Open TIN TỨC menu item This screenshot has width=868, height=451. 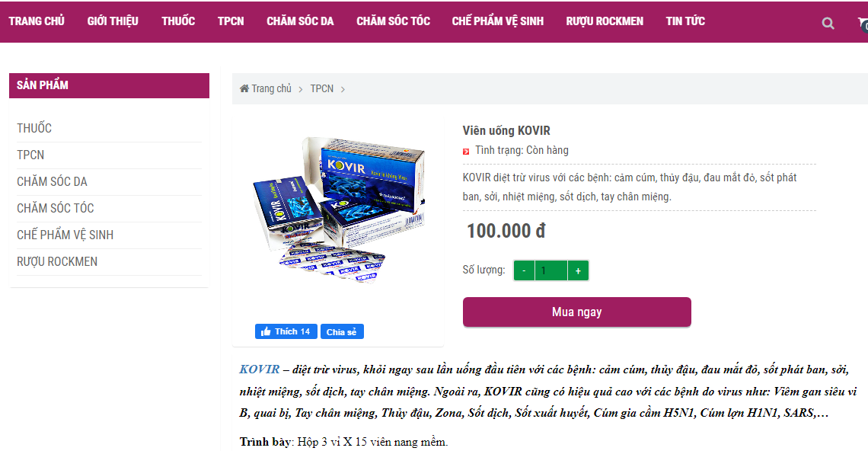[685, 21]
